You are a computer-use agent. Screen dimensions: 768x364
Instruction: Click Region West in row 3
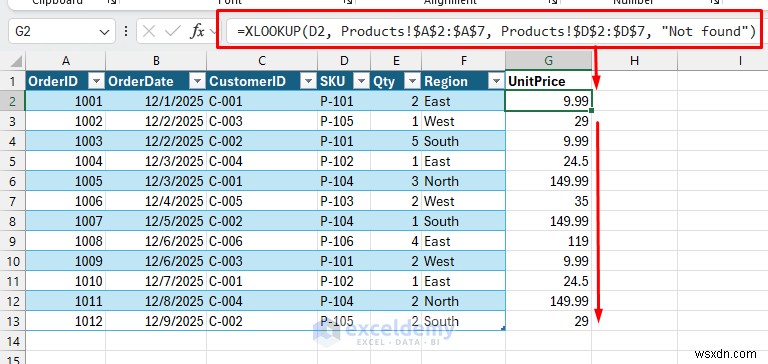(x=463, y=121)
